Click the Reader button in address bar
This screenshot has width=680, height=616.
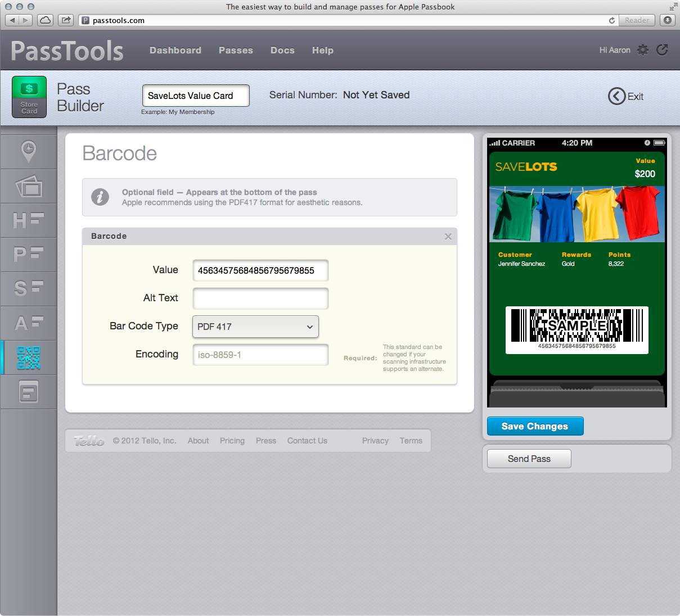637,20
